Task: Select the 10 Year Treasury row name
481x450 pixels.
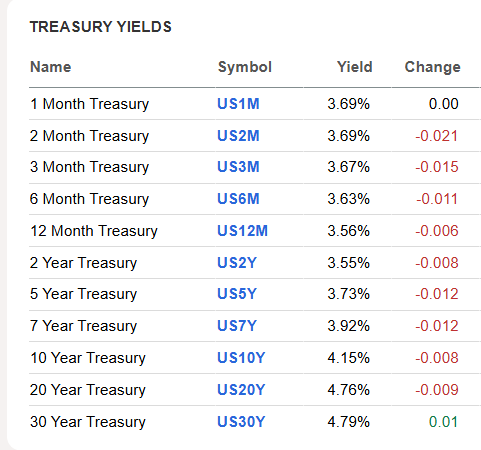Action: pyautogui.click(x=88, y=358)
